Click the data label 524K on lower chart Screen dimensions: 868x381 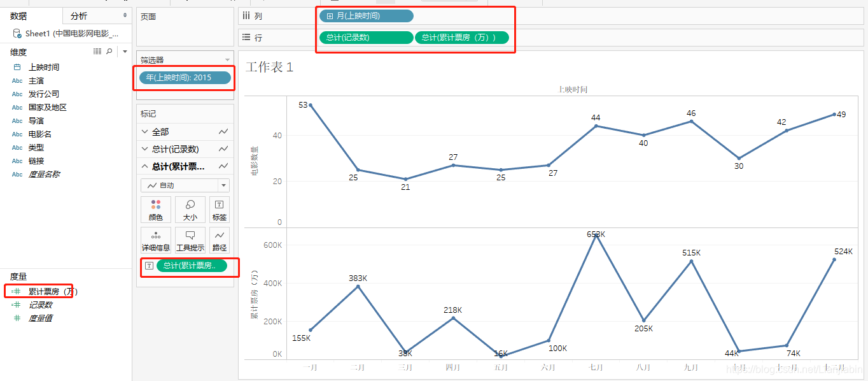(844, 252)
